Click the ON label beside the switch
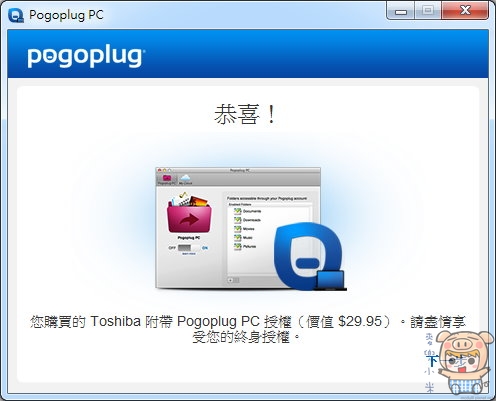The width and height of the screenshot is (496, 401). pos(205,248)
